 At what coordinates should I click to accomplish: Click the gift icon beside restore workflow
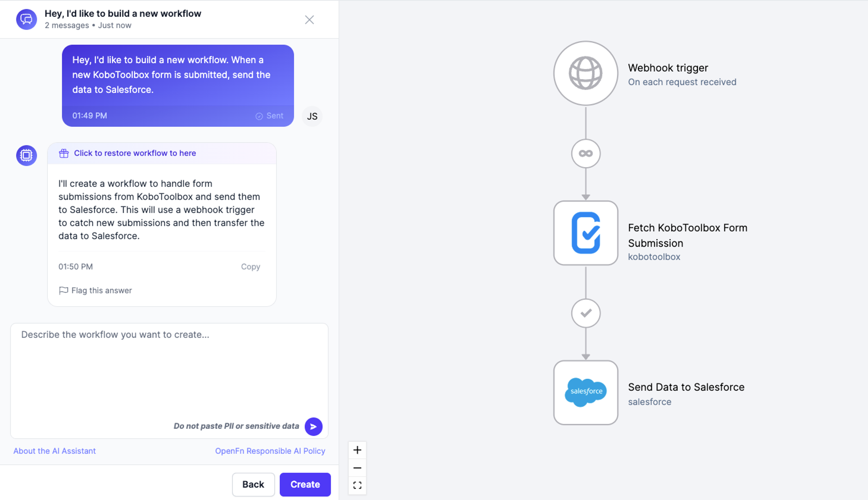point(64,153)
